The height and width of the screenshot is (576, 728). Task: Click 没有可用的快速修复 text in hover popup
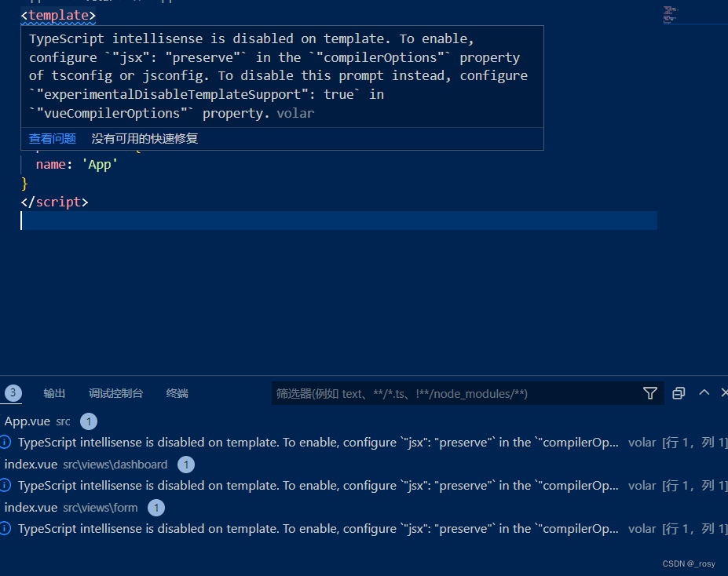click(x=145, y=138)
